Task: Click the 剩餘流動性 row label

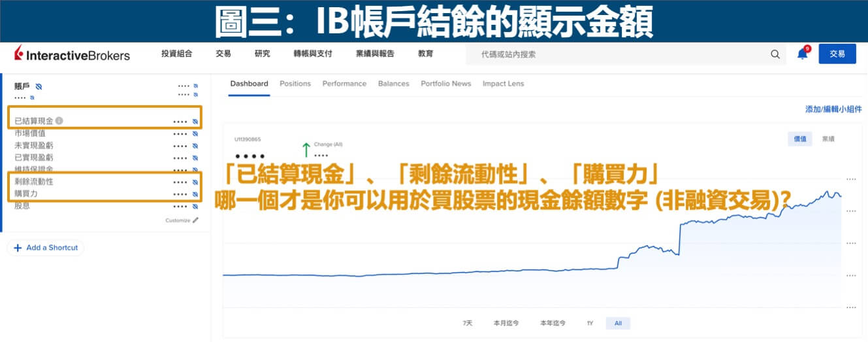Action: point(34,182)
